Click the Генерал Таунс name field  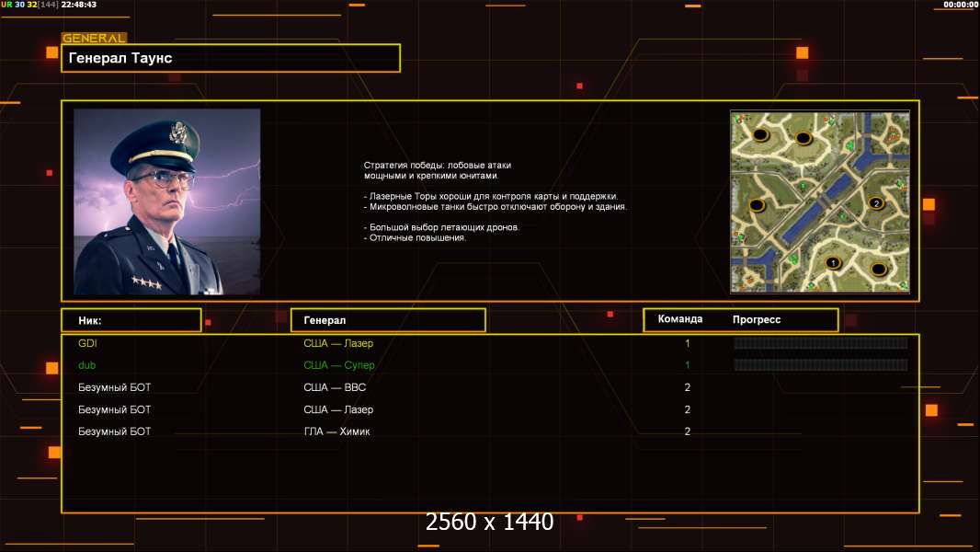[x=230, y=58]
